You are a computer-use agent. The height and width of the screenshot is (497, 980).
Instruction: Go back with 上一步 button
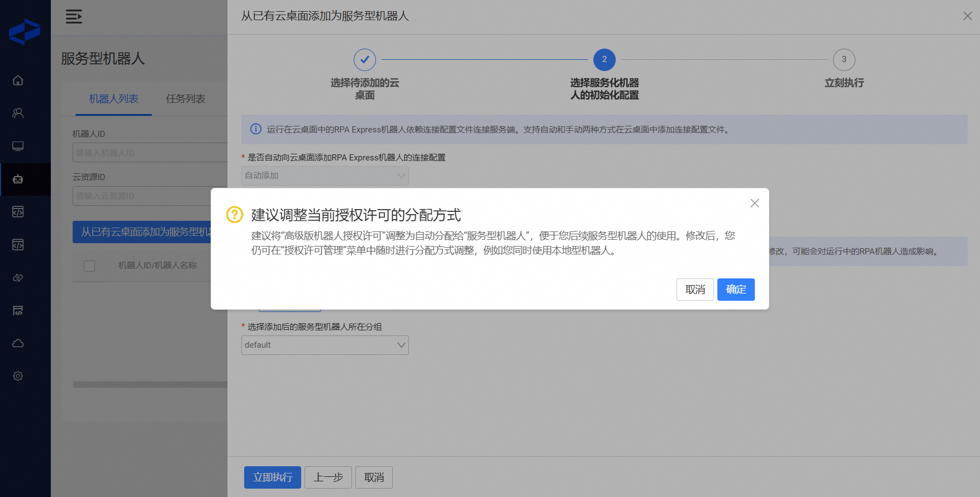coord(328,477)
